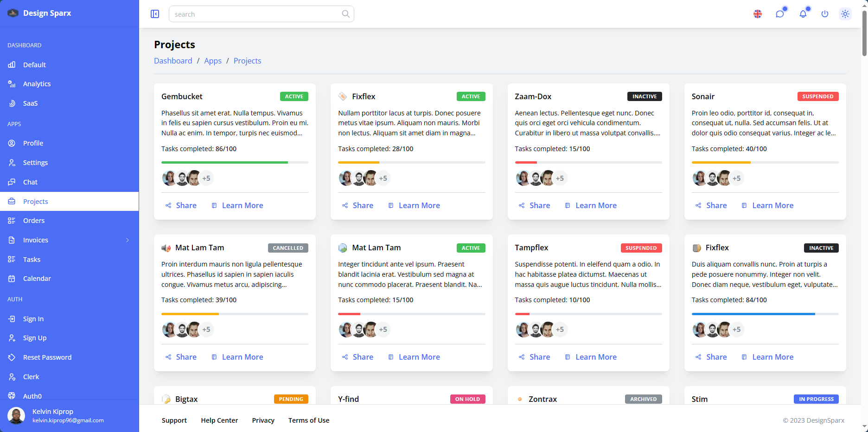Open the Help Center footer link
The image size is (868, 432).
(219, 420)
